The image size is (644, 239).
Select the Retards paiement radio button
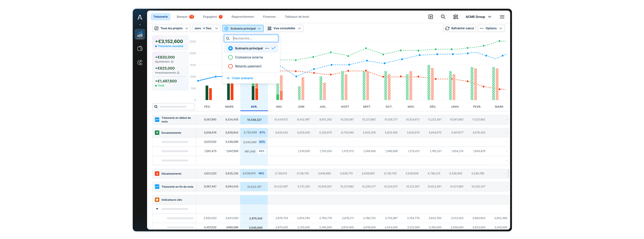tap(230, 66)
